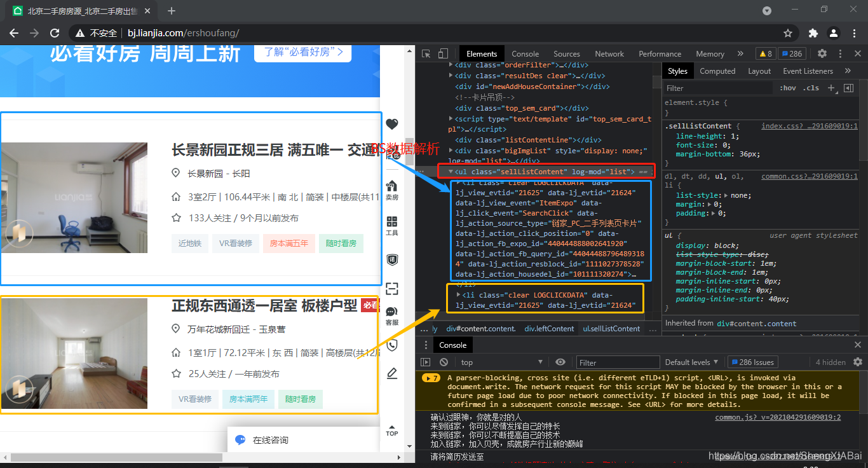The image size is (868, 468).
Task: Click the 了解必看好房 banner button
Action: pyautogui.click(x=303, y=52)
